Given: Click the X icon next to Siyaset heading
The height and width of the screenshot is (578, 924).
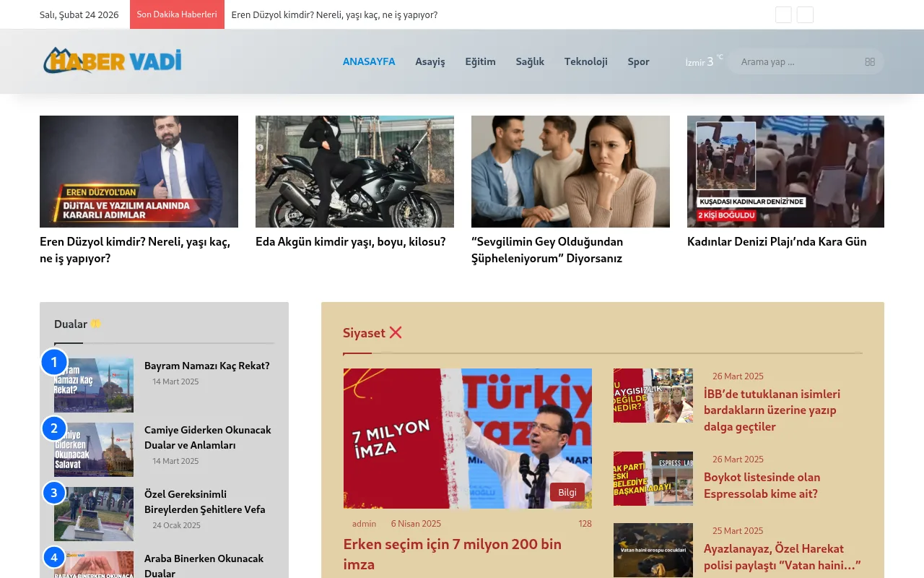Looking at the screenshot, I should coord(395,332).
